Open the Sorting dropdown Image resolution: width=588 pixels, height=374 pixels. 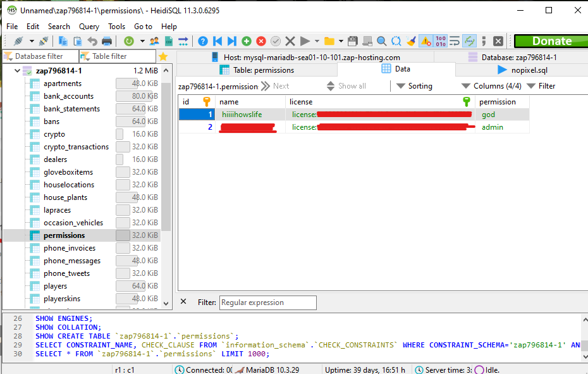click(414, 86)
